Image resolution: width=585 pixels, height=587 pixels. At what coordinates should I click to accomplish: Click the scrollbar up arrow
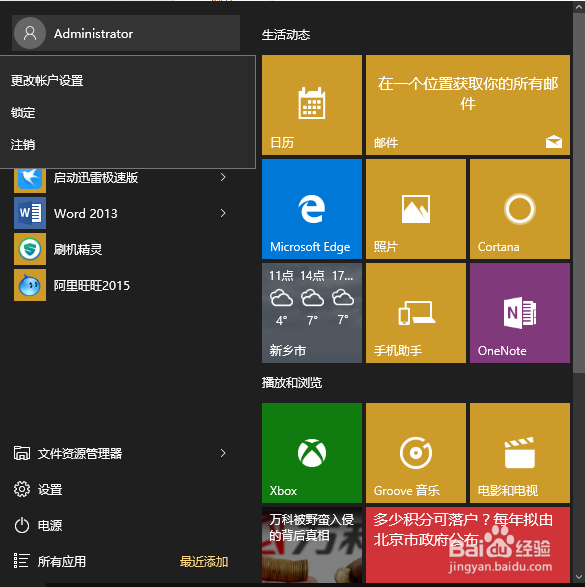pos(579,6)
